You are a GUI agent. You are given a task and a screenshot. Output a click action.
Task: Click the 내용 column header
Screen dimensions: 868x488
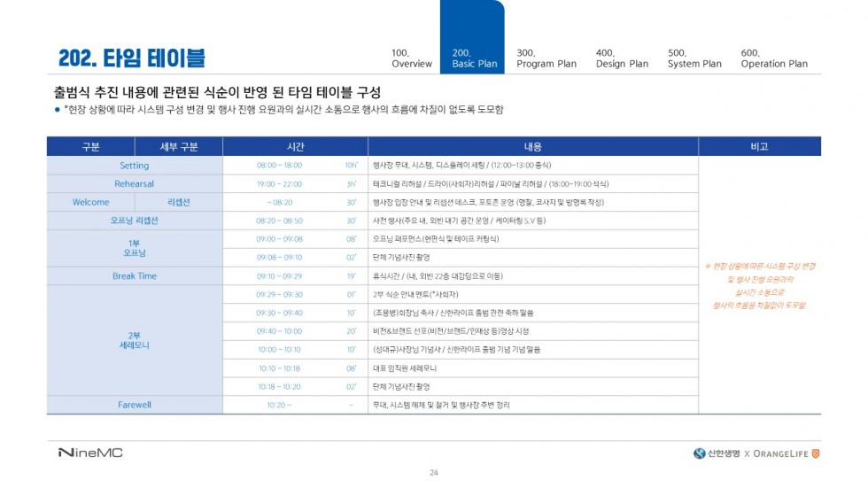pos(532,147)
